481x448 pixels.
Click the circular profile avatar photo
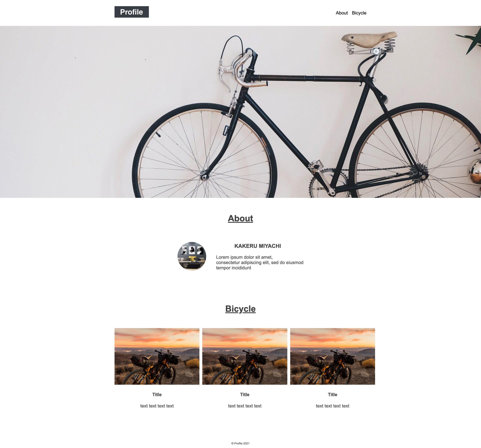[x=192, y=256]
